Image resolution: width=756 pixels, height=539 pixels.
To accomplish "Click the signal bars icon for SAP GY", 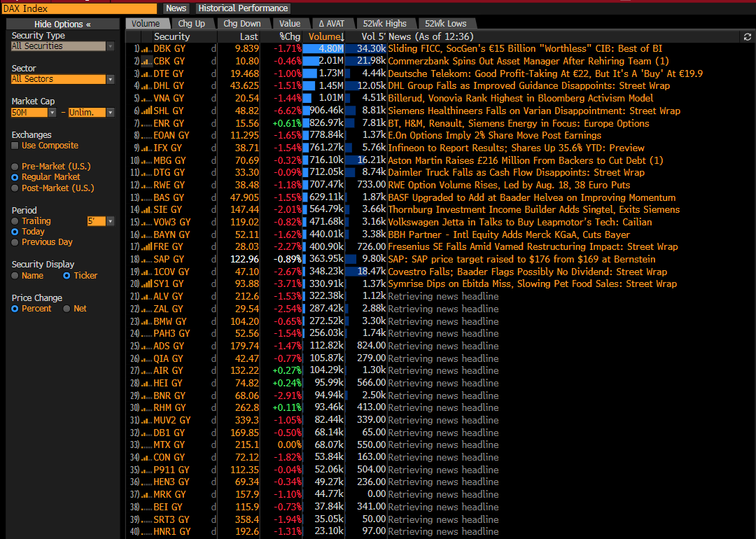I will click(146, 260).
